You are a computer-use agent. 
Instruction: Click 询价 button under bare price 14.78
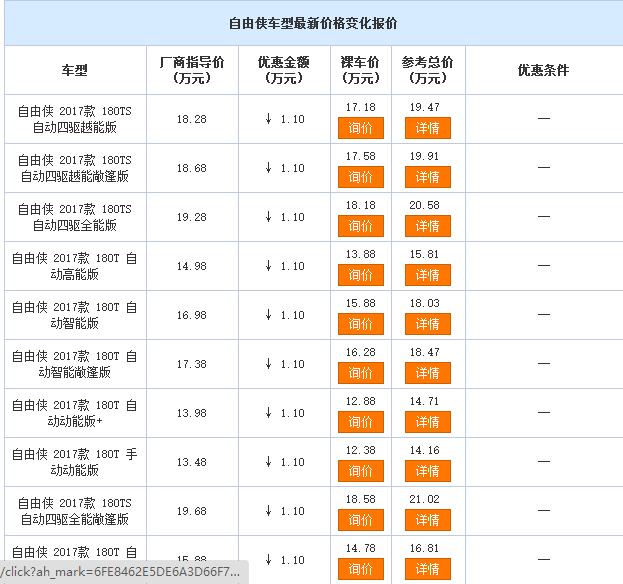361,569
